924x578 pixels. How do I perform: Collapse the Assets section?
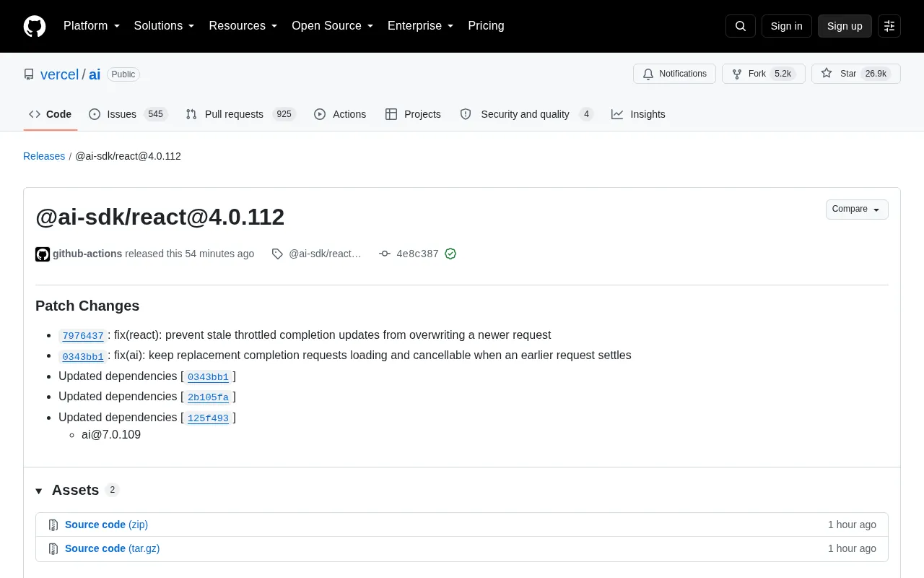(x=39, y=491)
